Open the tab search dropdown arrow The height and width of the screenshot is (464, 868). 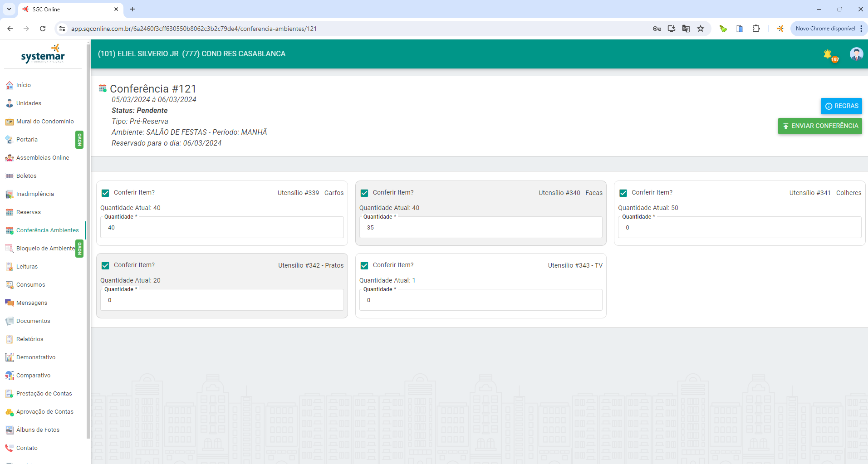(x=9, y=9)
